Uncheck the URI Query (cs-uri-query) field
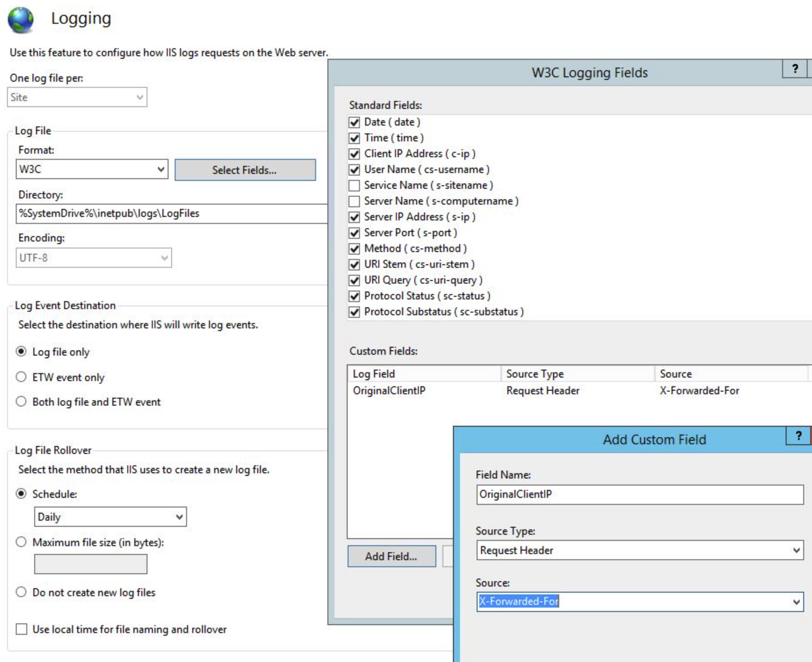Viewport: 812px width, 662px height. (354, 280)
